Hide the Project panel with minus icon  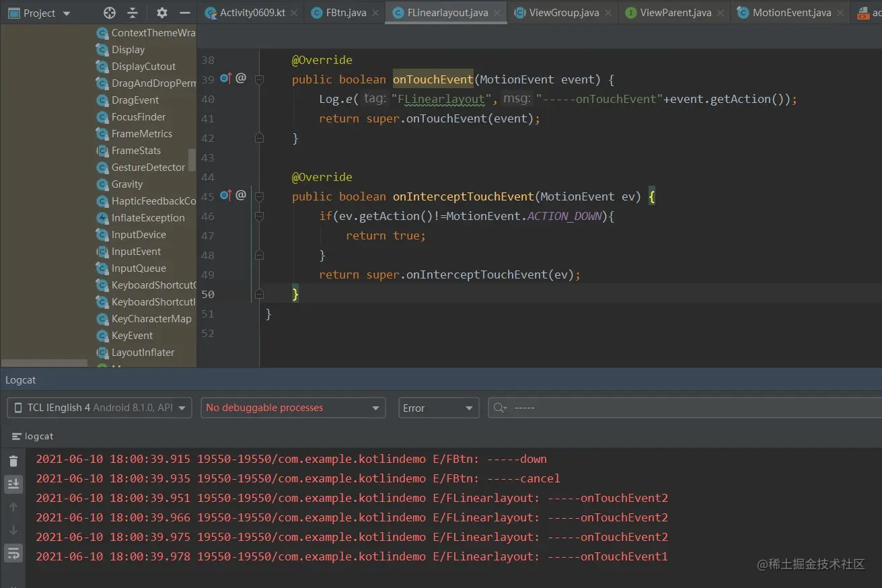185,13
